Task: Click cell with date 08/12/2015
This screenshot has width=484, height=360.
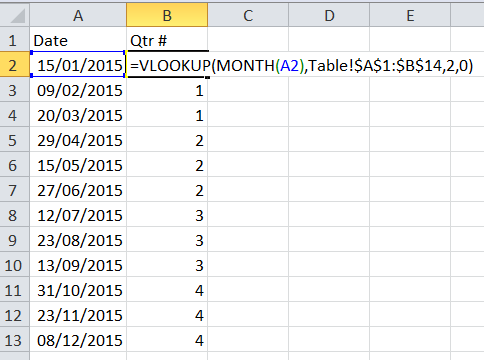Action: [x=78, y=340]
